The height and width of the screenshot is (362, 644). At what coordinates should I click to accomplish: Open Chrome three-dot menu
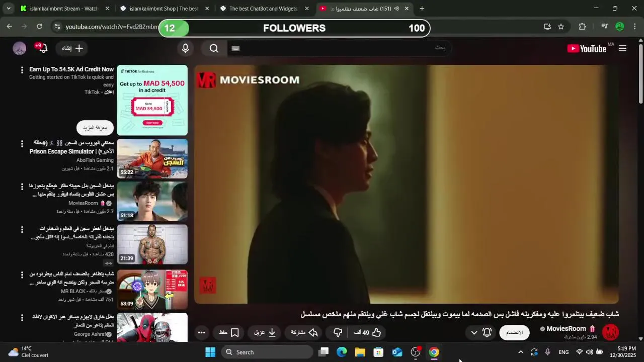coord(634,27)
